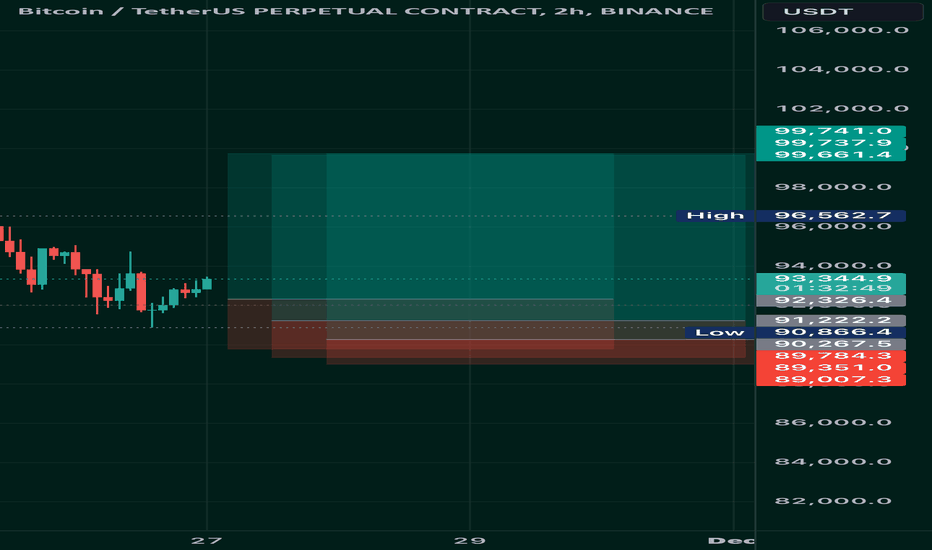Click the 98,000.0 price axis label
This screenshot has height=550, width=932.
pos(833,187)
